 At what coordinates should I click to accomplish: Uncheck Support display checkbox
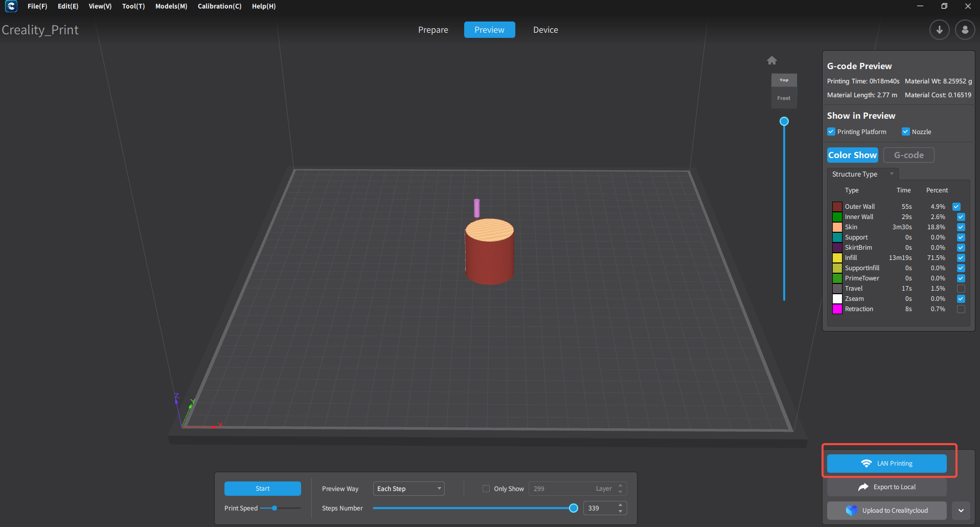[x=961, y=237]
